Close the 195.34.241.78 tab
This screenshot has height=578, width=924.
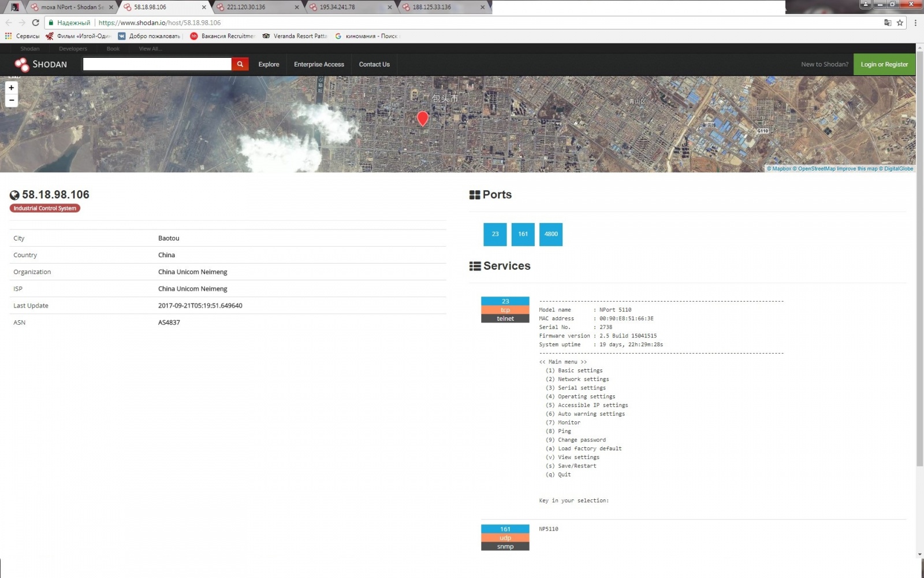click(390, 8)
